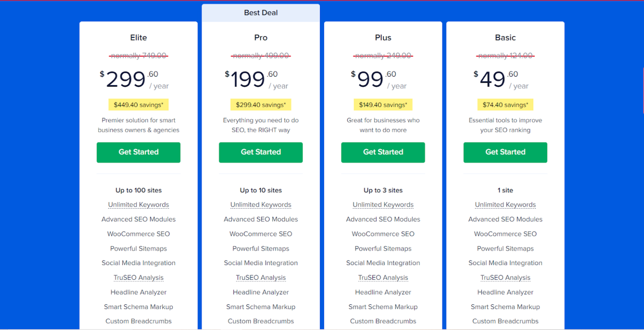The width and height of the screenshot is (644, 330).
Task: Open TruSEO Analysis link under Elite plan
Action: (x=138, y=278)
